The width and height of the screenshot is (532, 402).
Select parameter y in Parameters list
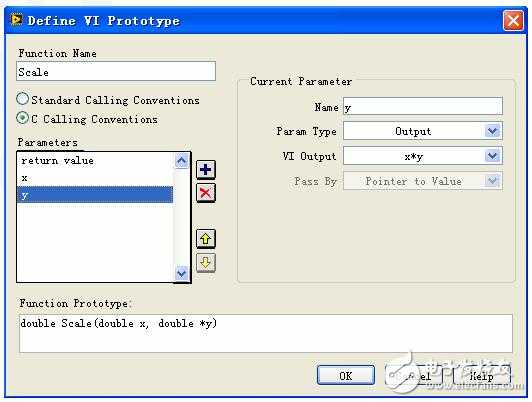(95, 195)
